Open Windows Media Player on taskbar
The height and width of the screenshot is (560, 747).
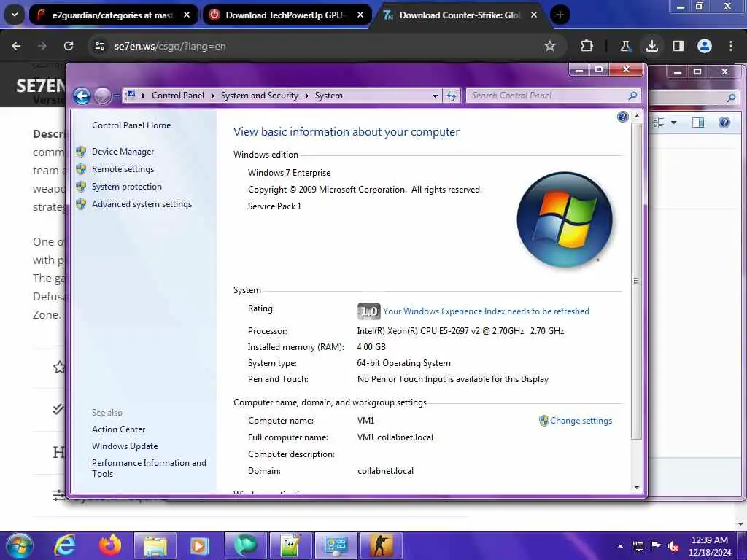coord(200,546)
